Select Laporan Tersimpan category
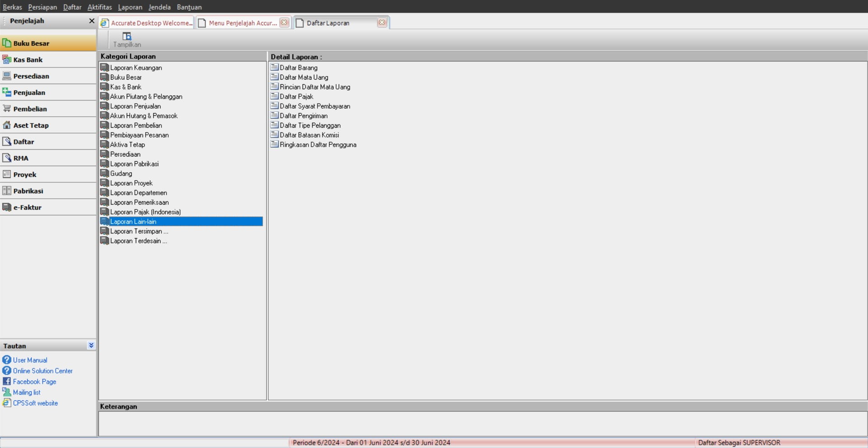Image resolution: width=868 pixels, height=448 pixels. tap(139, 231)
